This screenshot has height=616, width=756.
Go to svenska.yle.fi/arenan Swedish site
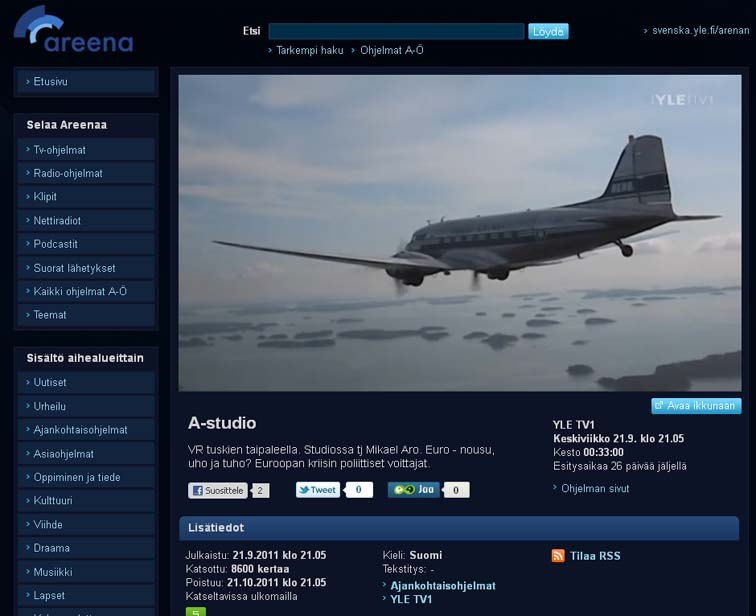tap(699, 31)
